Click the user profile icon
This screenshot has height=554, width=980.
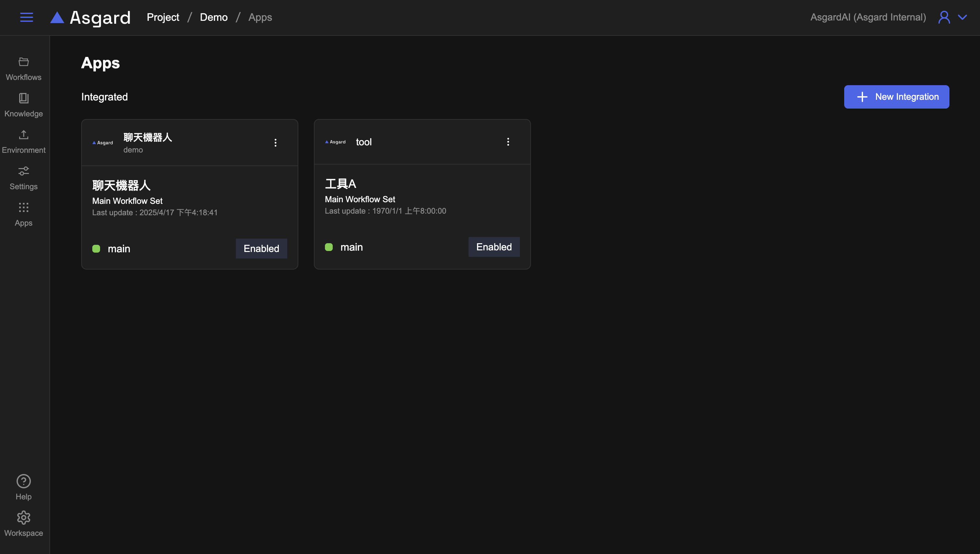(x=944, y=17)
